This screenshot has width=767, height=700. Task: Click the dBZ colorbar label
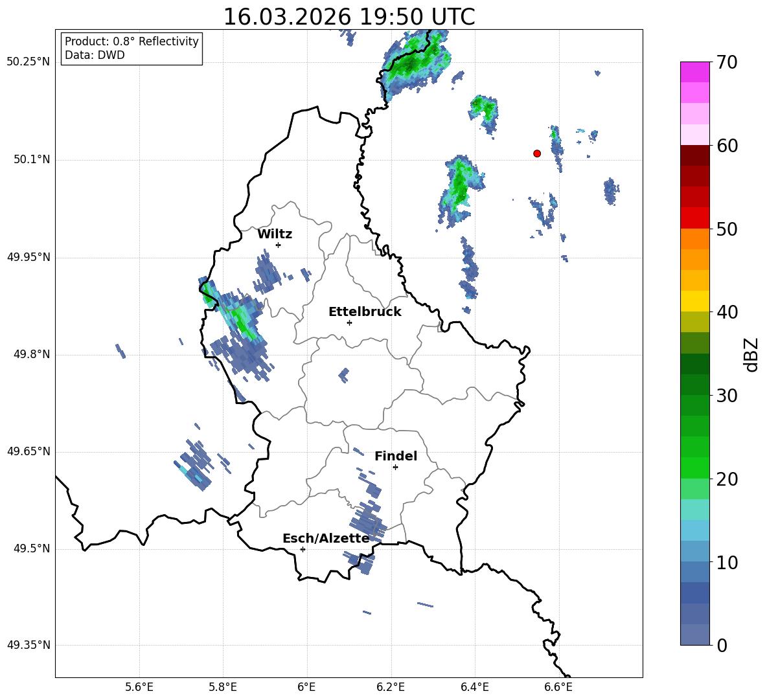coord(751,354)
